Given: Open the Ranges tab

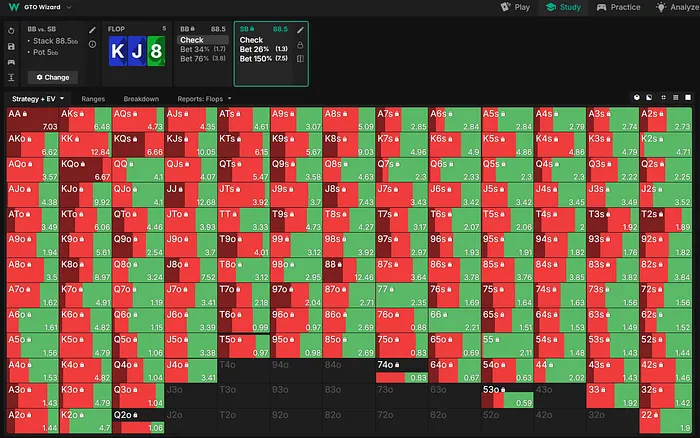Looking at the screenshot, I should point(93,99).
